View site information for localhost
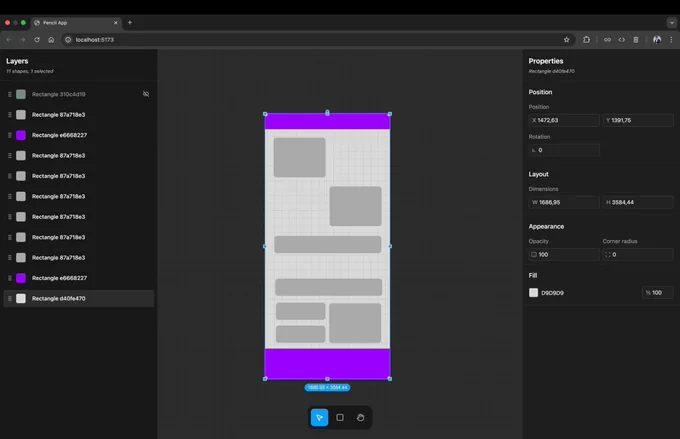 (x=68, y=39)
